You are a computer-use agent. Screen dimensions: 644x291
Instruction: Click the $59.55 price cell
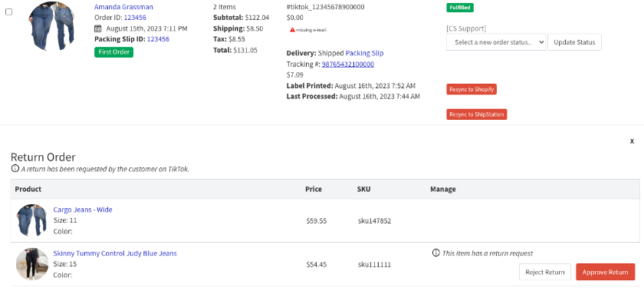(316, 221)
